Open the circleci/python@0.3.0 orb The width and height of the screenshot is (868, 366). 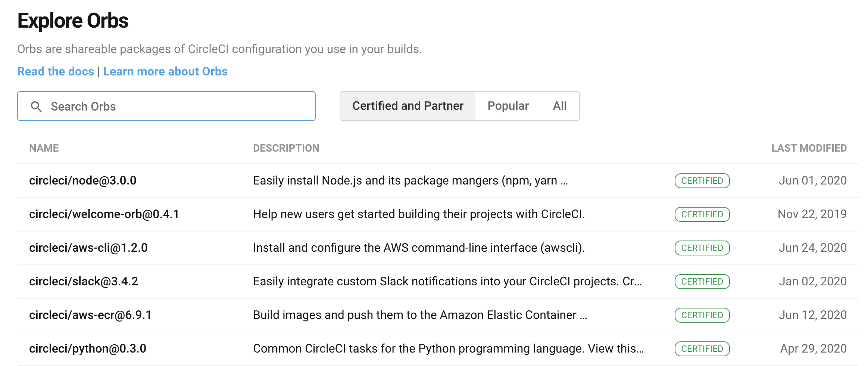tap(88, 349)
